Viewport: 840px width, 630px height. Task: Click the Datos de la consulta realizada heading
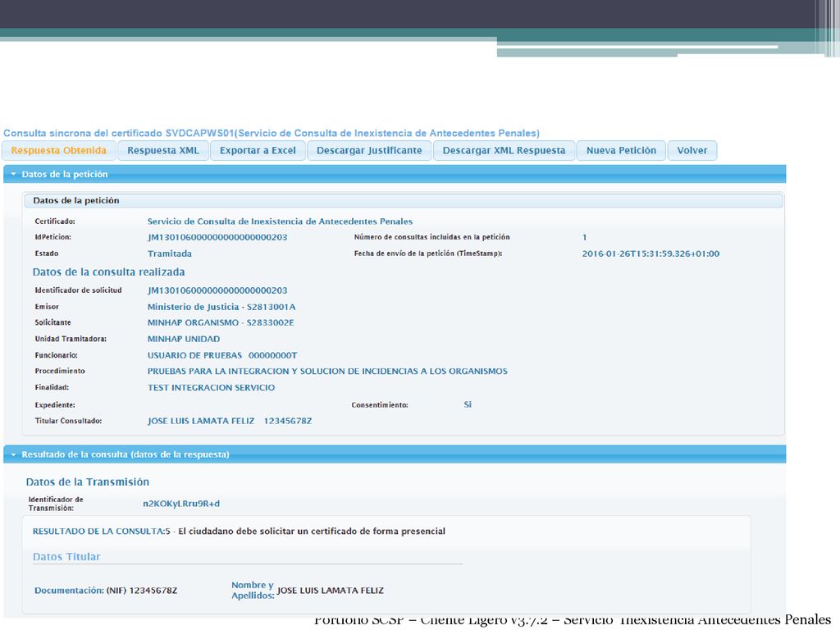108,272
